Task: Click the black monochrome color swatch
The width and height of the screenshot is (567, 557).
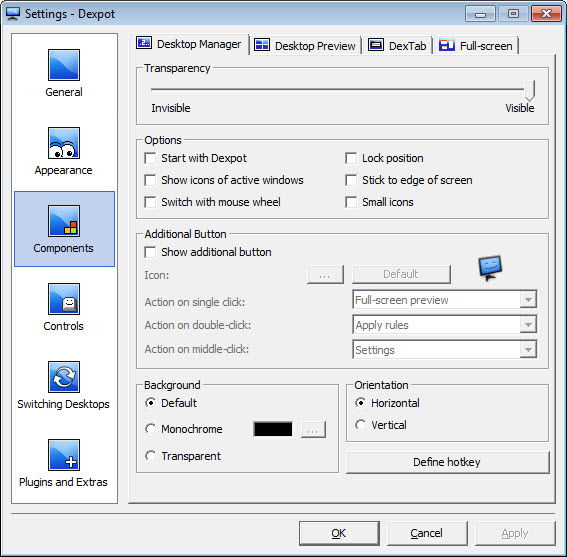Action: 273,429
